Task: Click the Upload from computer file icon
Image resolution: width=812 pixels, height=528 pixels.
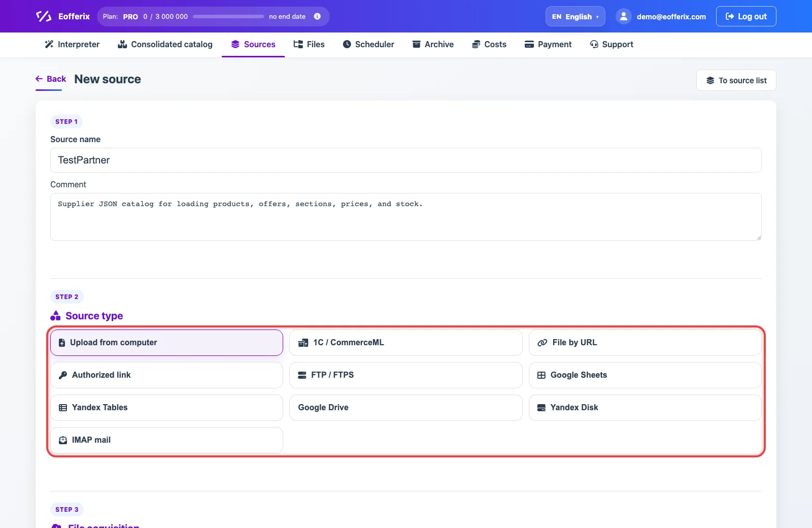Action: tap(62, 343)
